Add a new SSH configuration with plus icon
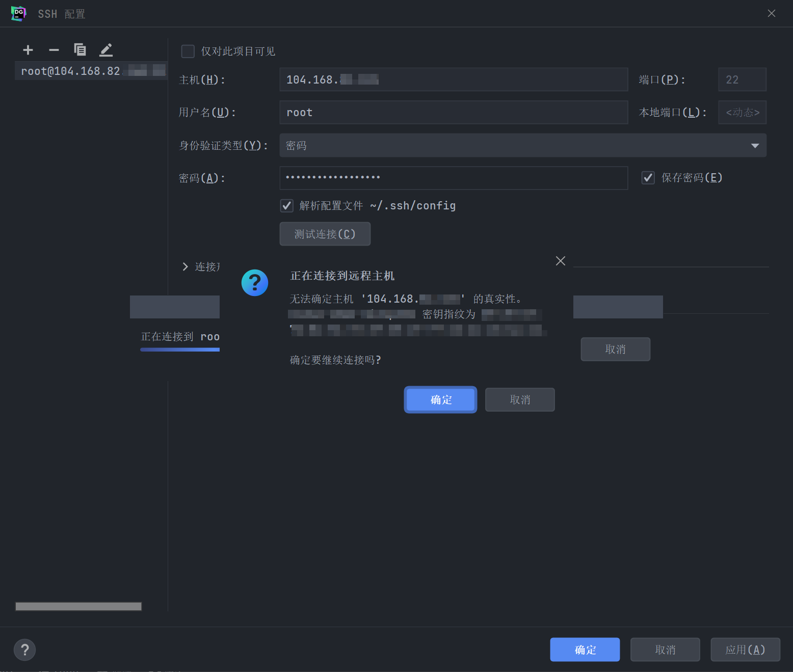 tap(28, 49)
